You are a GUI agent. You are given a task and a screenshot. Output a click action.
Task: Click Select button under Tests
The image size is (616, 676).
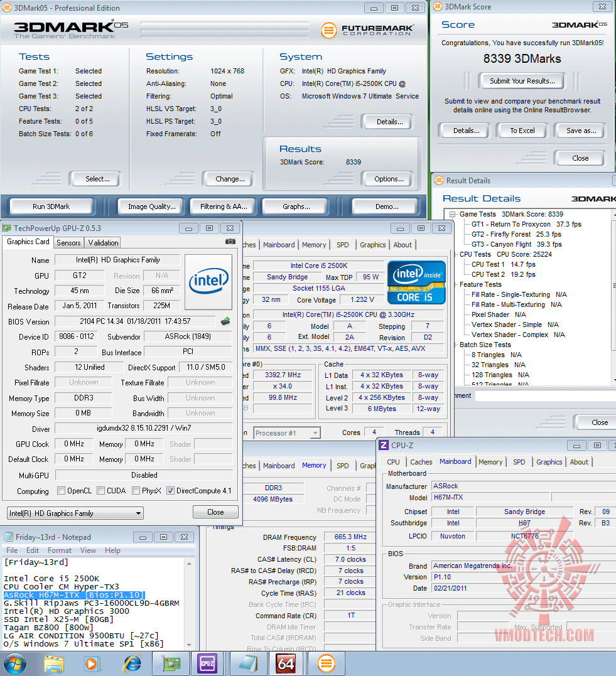[97, 179]
